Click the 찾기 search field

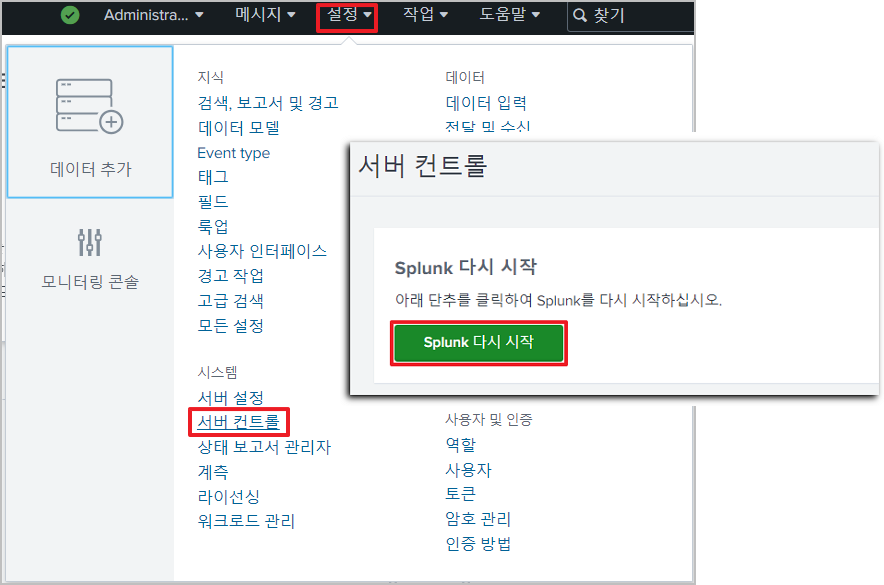tap(631, 15)
